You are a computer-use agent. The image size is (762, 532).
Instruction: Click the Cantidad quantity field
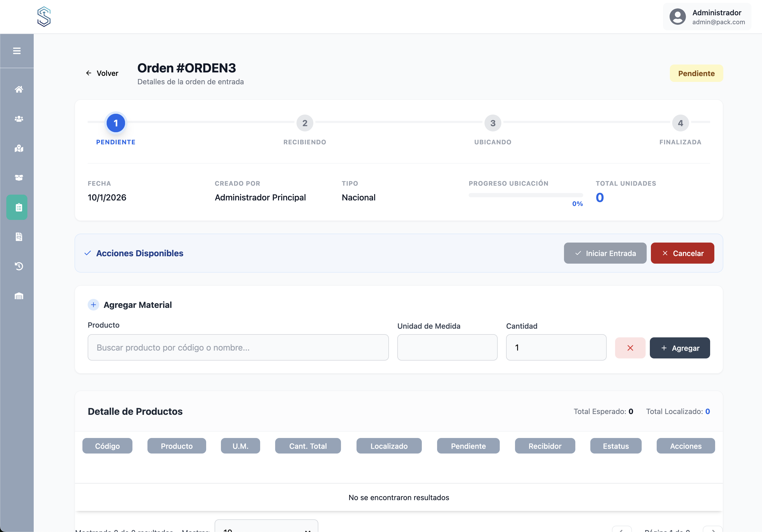(x=556, y=347)
